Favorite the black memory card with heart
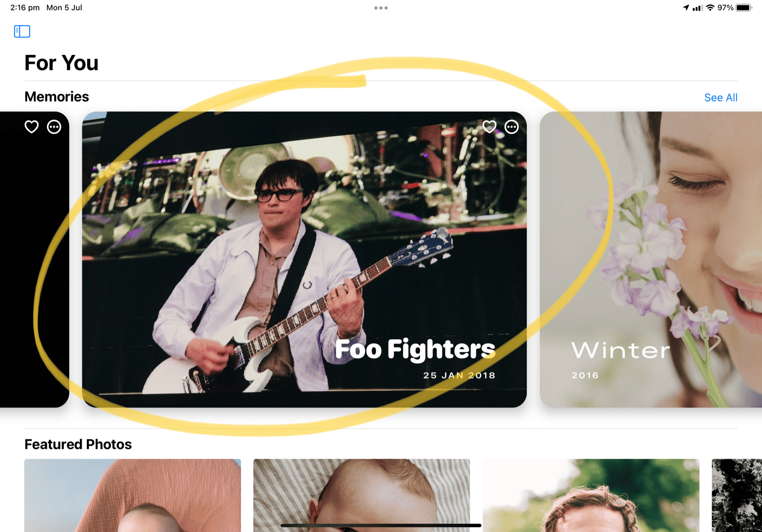The width and height of the screenshot is (762, 532). (x=32, y=127)
